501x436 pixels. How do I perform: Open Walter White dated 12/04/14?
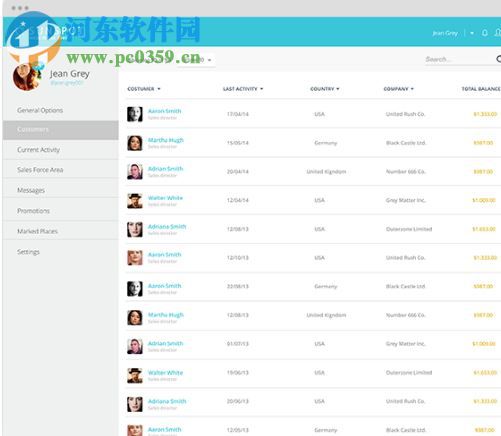tap(165, 198)
